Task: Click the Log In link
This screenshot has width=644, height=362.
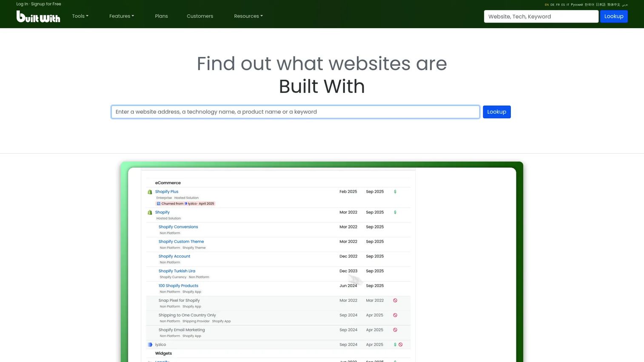Action: tap(22, 4)
